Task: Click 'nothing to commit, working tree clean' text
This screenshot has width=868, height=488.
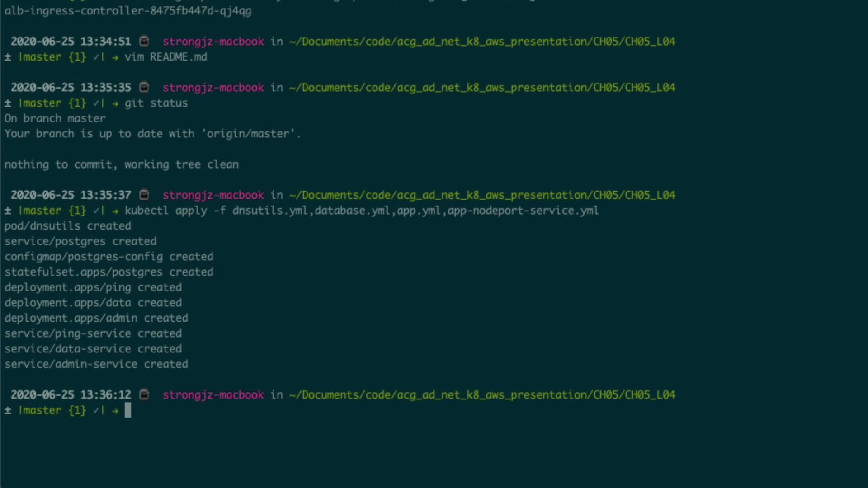Action: (x=122, y=164)
